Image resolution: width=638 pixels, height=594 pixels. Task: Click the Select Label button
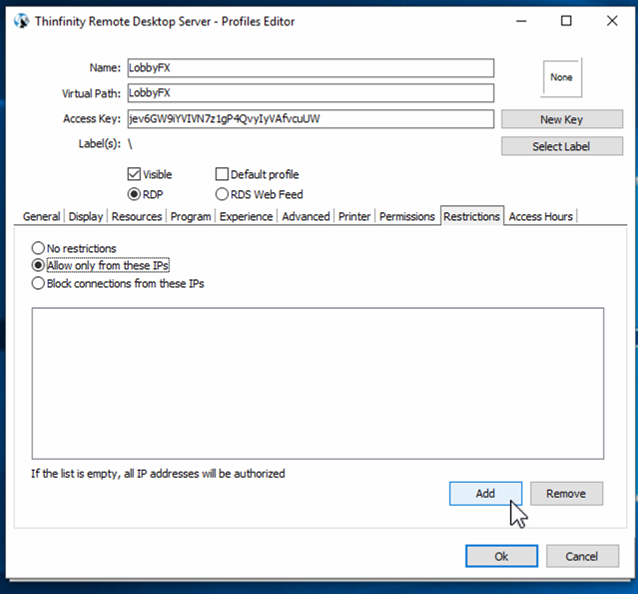tap(561, 146)
